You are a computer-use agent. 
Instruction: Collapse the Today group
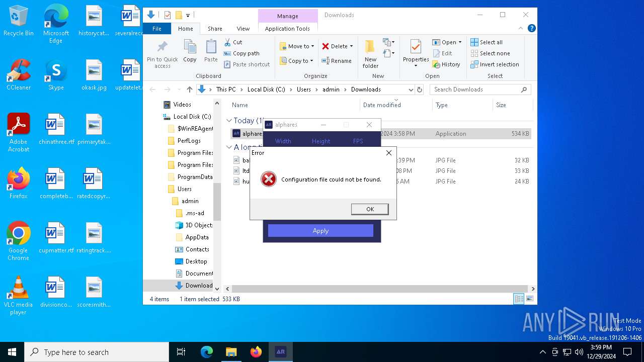(229, 121)
